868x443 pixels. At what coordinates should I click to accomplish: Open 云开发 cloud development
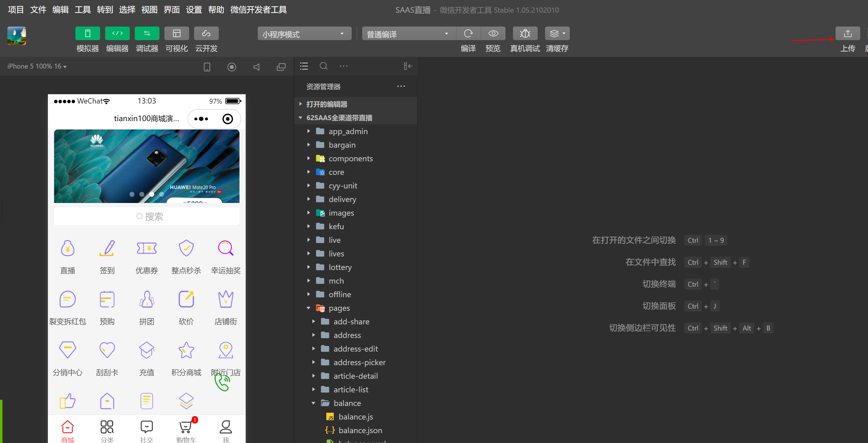click(x=206, y=33)
